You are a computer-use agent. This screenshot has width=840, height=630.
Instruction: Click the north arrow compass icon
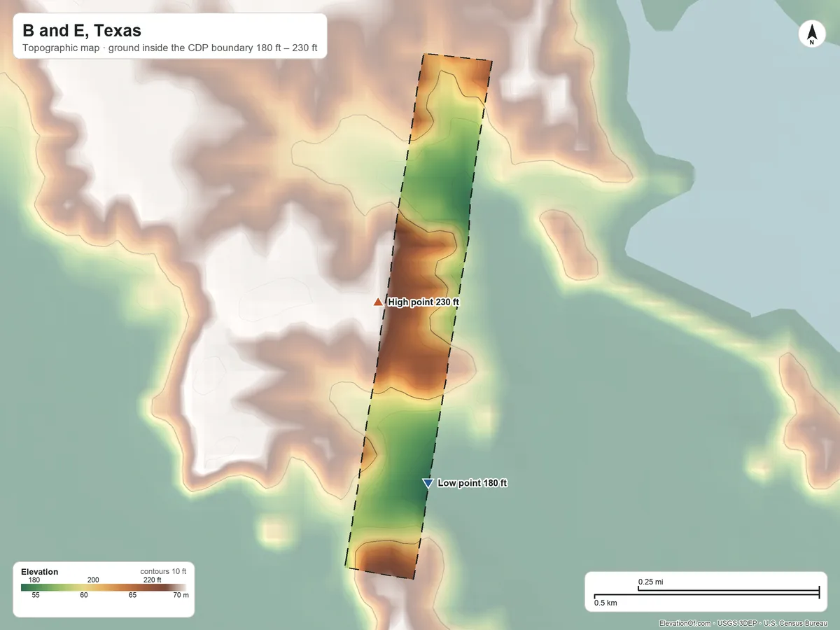[x=811, y=35]
